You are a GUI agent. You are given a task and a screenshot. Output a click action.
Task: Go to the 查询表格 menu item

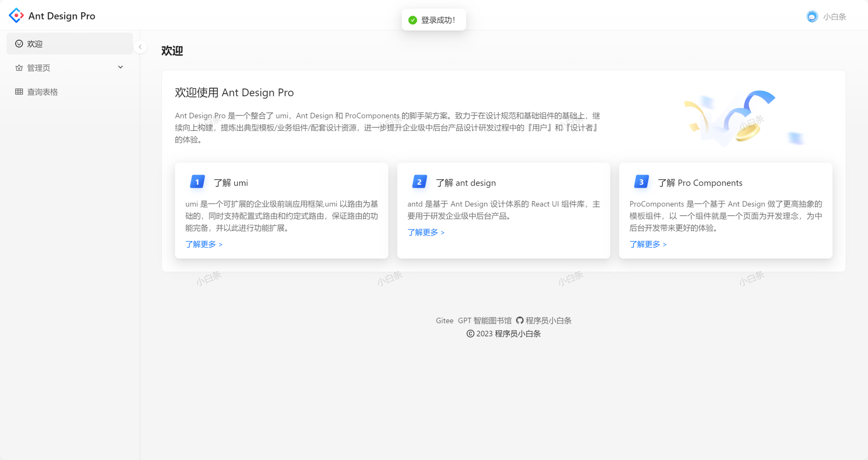[x=70, y=92]
